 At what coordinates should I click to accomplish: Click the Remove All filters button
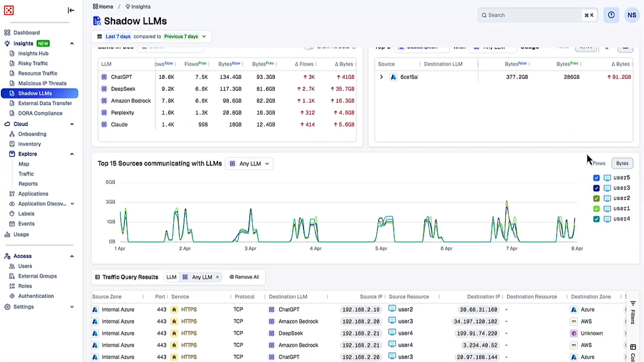pyautogui.click(x=245, y=277)
